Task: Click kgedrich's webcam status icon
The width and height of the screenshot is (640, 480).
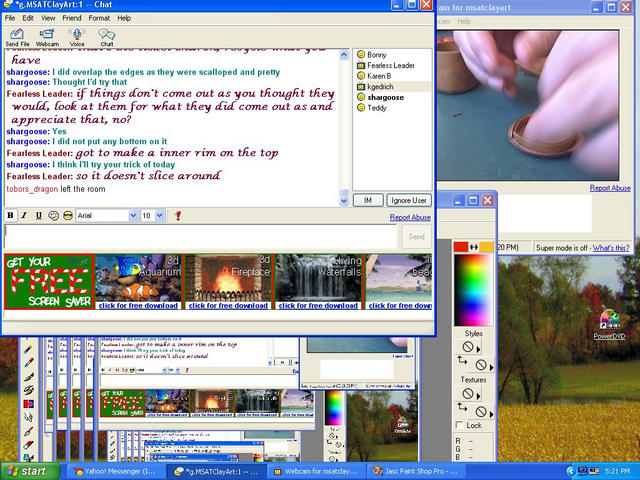Action: coord(361,87)
